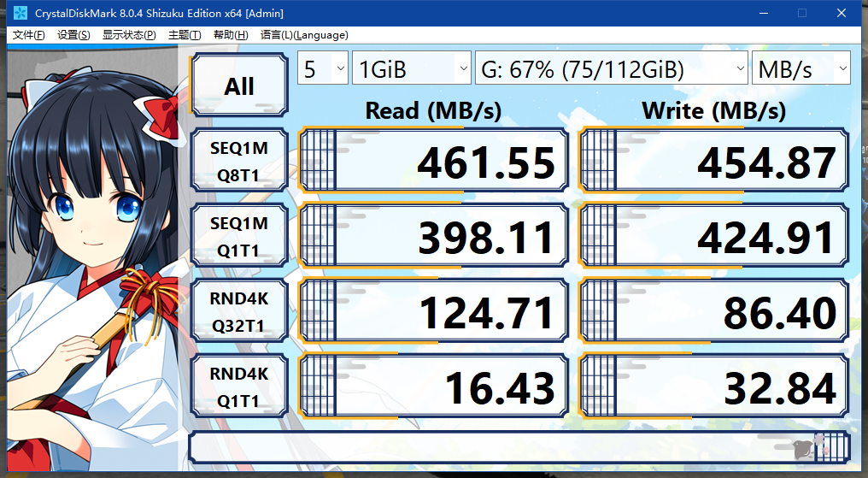Open the 主题(T) menu
868x478 pixels.
(185, 35)
